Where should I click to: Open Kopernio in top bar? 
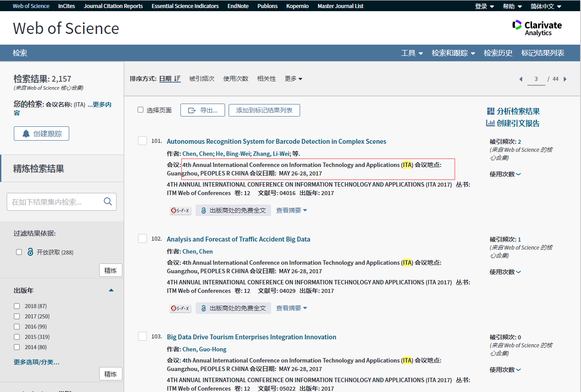pyautogui.click(x=297, y=6)
